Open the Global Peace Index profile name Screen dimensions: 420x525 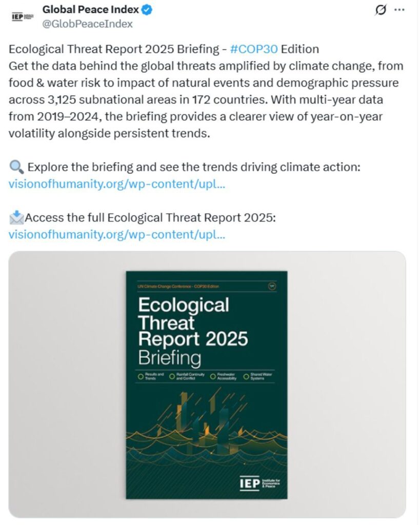90,9
